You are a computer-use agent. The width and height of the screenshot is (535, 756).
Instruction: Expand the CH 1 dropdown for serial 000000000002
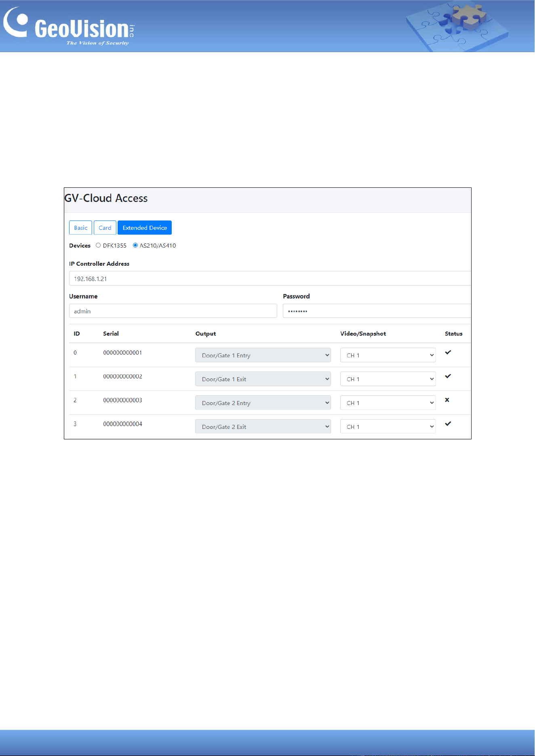coord(388,379)
